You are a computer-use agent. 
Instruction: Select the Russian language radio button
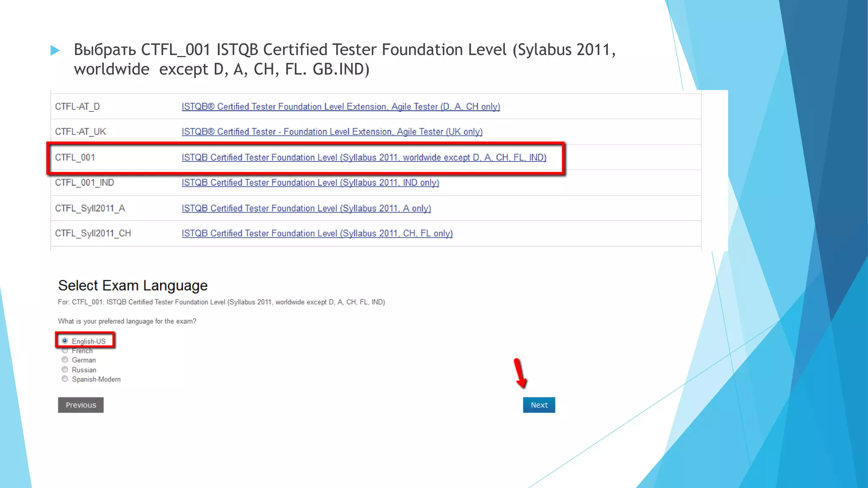click(x=65, y=369)
